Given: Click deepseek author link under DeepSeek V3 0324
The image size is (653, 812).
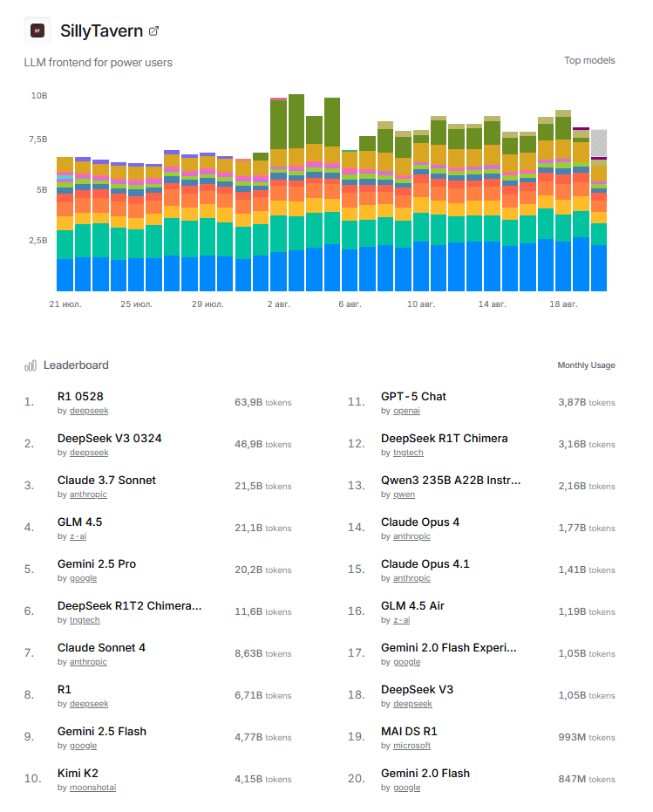Looking at the screenshot, I should 89,453.
